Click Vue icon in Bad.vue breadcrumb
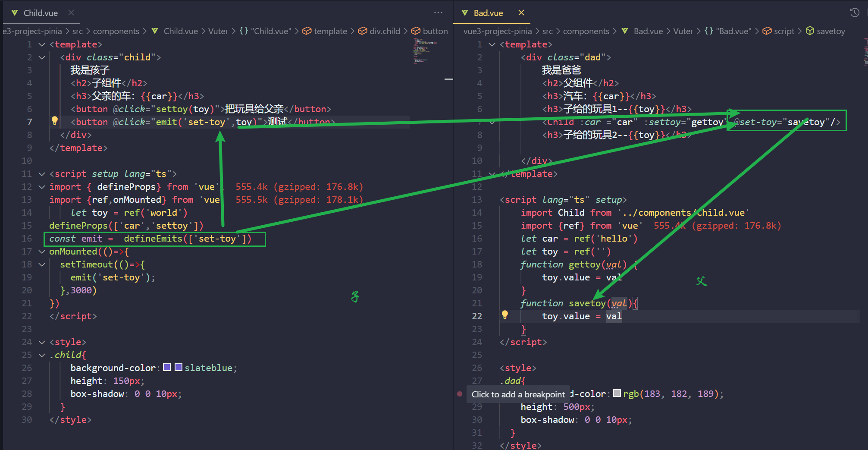Viewport: 868px width, 450px height. pyautogui.click(x=625, y=31)
